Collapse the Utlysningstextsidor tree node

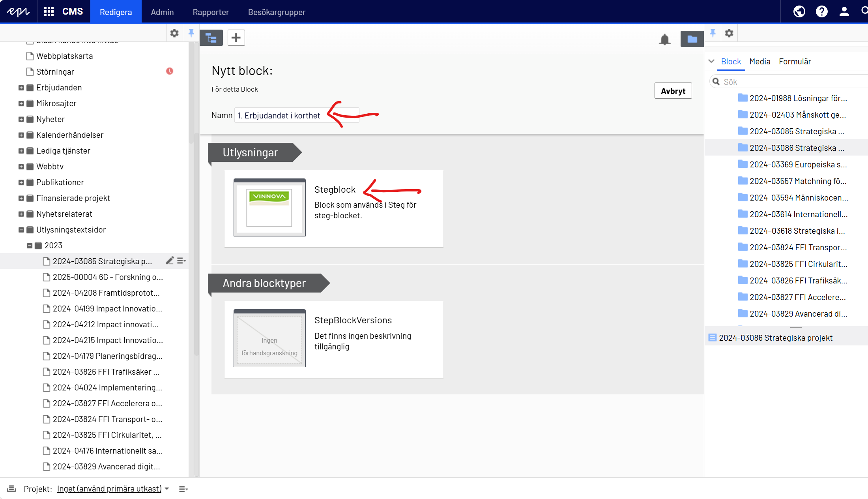(x=21, y=230)
